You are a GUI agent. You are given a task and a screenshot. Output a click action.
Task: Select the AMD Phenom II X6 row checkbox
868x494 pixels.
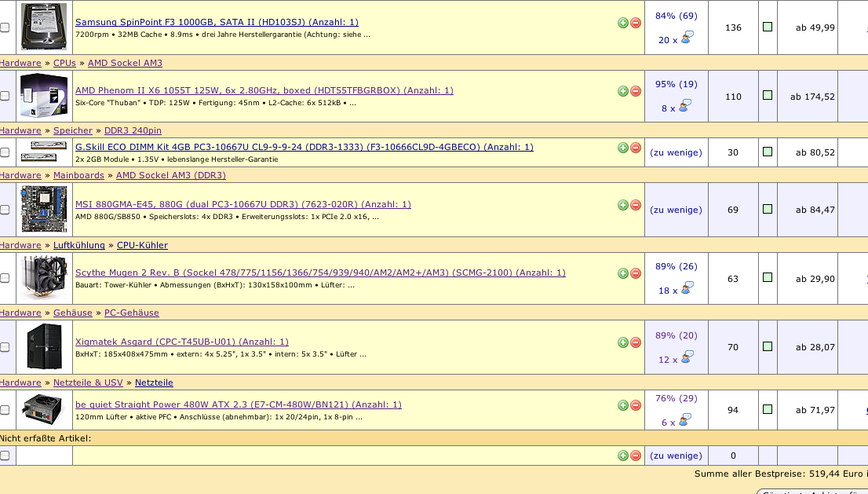pos(5,96)
